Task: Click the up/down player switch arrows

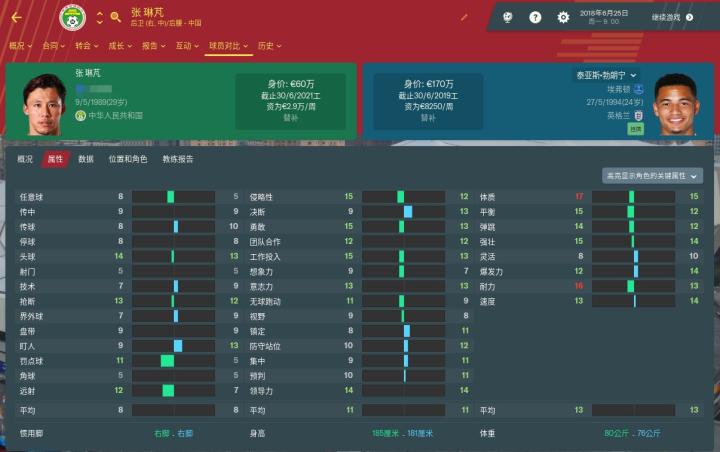Action: [x=99, y=17]
